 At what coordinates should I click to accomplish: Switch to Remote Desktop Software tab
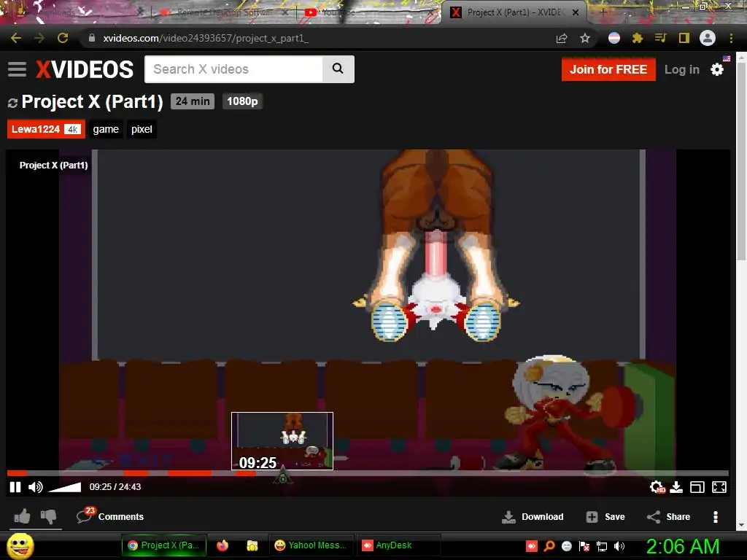click(x=224, y=13)
